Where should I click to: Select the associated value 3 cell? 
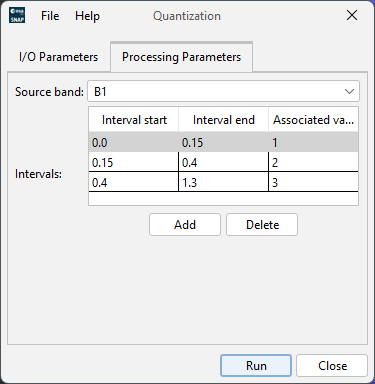(x=313, y=182)
